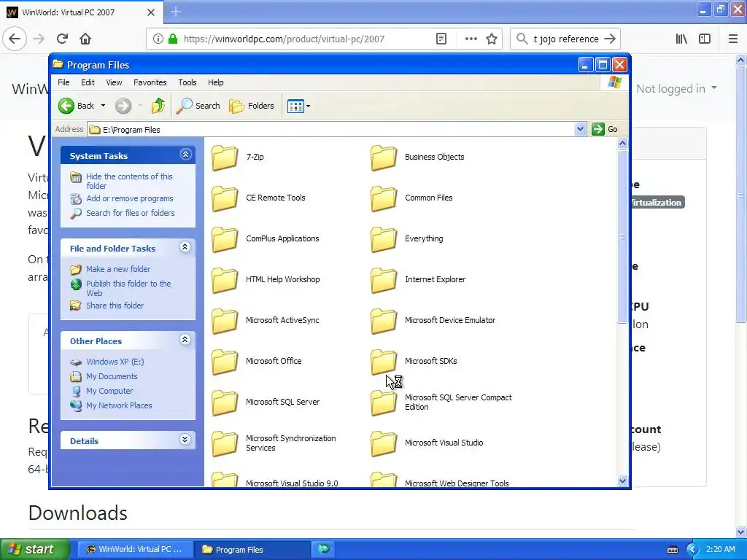Open the Edit menu

tap(88, 82)
